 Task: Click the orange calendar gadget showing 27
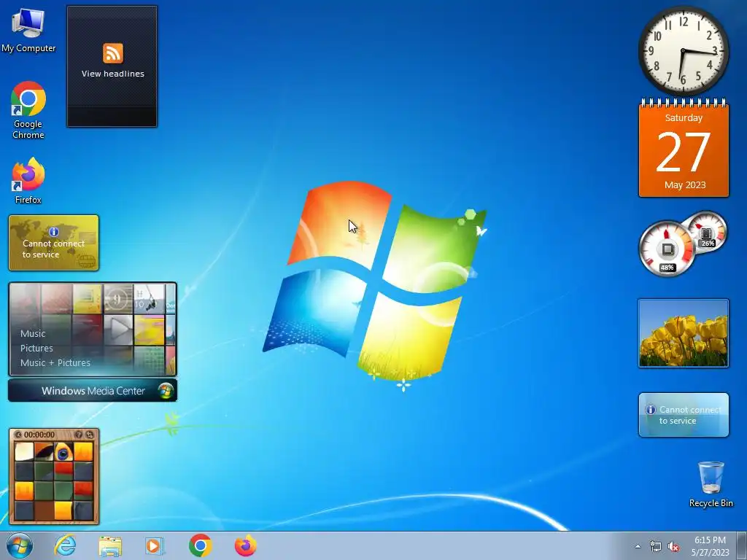click(684, 147)
